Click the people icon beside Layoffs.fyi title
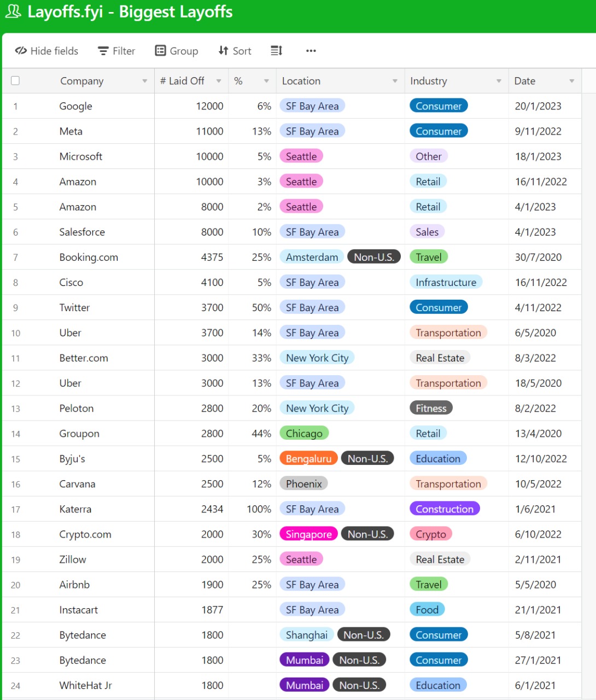596x700 pixels. pyautogui.click(x=13, y=11)
